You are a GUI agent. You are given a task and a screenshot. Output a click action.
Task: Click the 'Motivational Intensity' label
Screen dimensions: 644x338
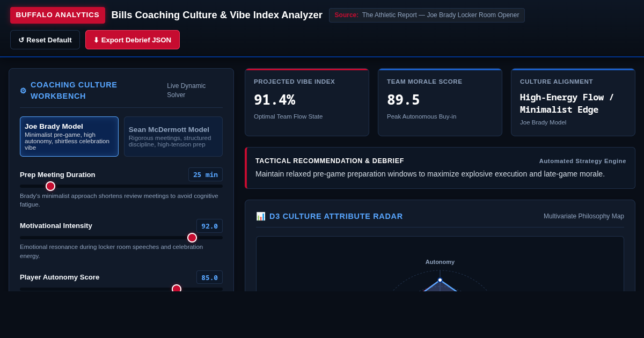pyautogui.click(x=56, y=226)
